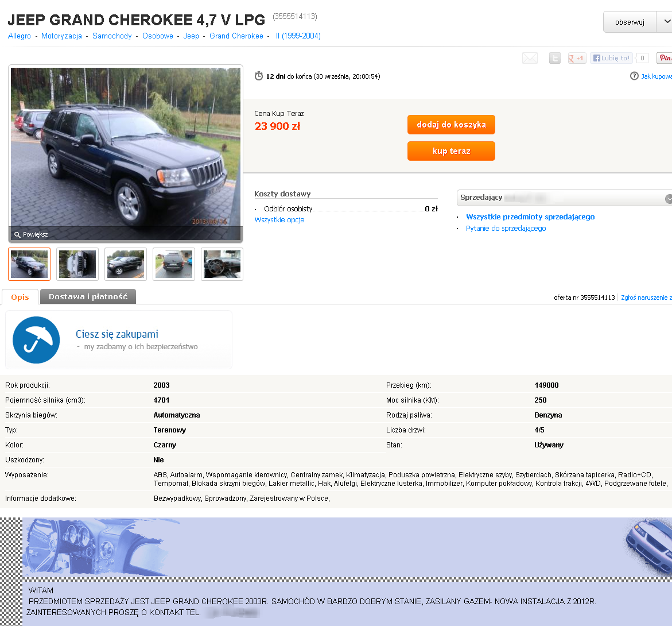Open 'Wszystkie opcje' delivery options
The width and height of the screenshot is (672, 626).
[x=279, y=219]
